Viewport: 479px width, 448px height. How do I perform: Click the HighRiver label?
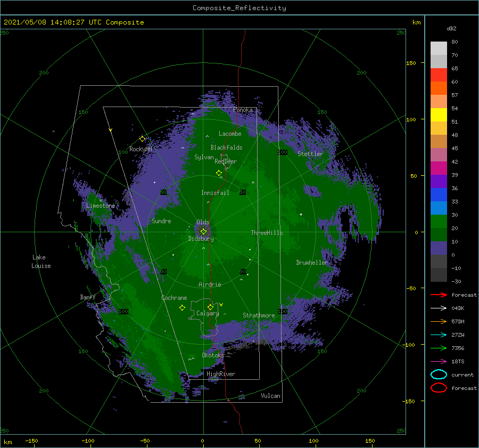[x=221, y=374]
